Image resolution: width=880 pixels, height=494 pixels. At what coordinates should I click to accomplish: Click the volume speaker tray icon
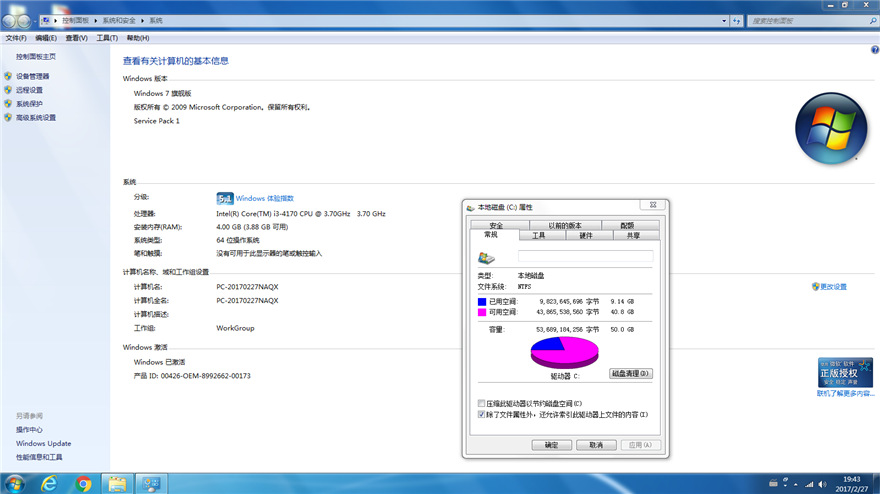click(822, 484)
